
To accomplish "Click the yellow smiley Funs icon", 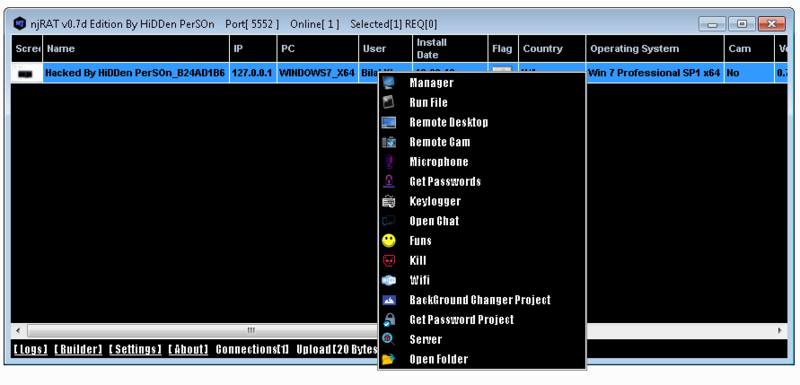I will click(389, 241).
